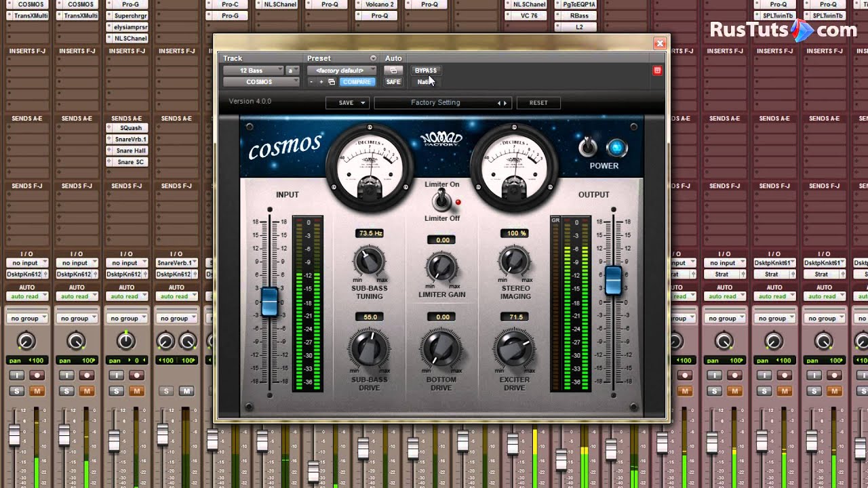Click the 73.5 Hz sub-bass tuning value
The height and width of the screenshot is (488, 868).
coord(370,233)
